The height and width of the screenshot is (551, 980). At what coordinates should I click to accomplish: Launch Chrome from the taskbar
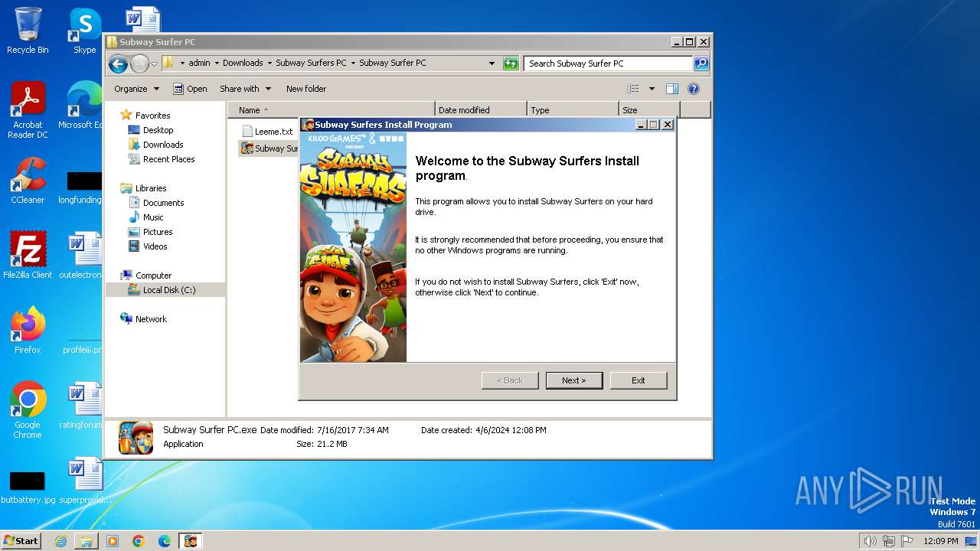click(139, 541)
